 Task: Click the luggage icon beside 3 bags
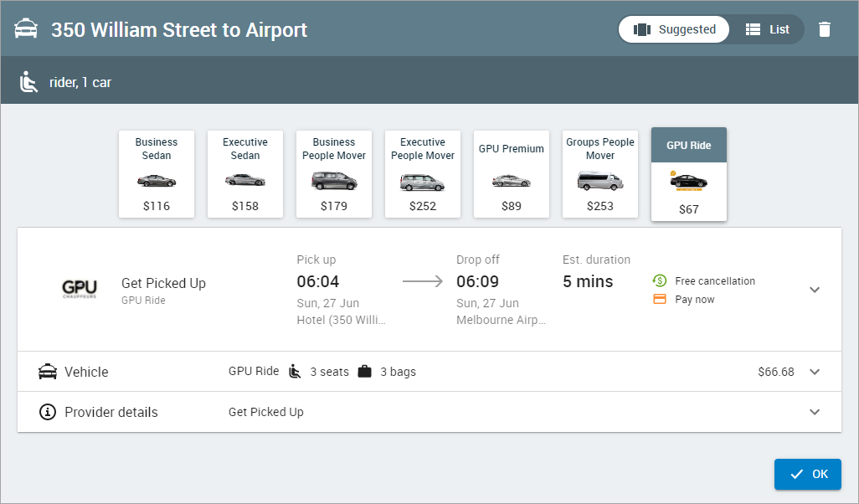coord(364,372)
